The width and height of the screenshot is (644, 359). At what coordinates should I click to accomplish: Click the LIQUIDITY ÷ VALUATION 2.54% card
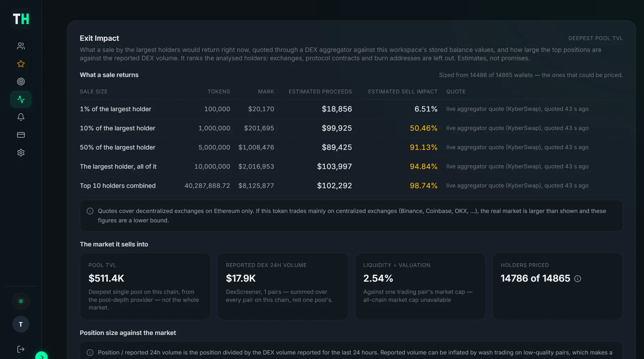pos(420,287)
